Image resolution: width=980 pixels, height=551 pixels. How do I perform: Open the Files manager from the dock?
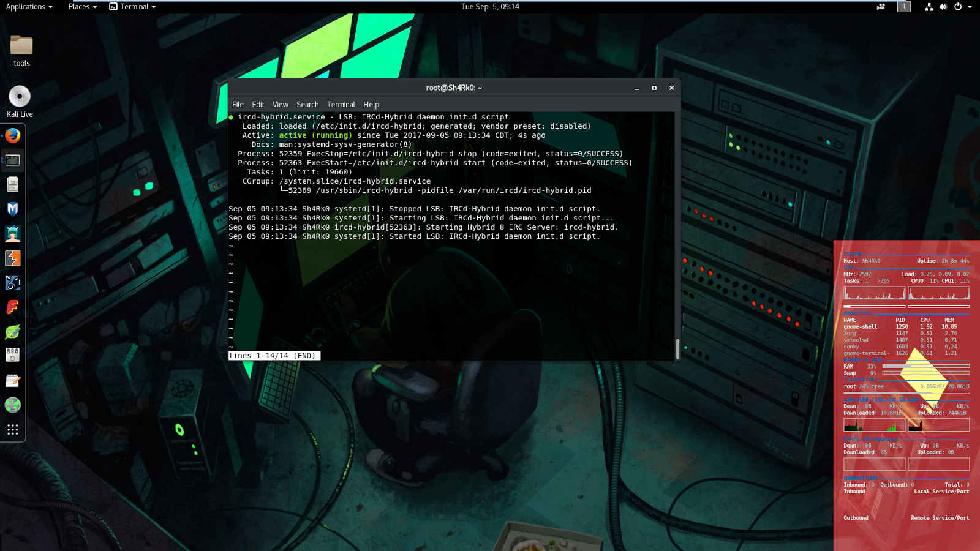(x=13, y=184)
